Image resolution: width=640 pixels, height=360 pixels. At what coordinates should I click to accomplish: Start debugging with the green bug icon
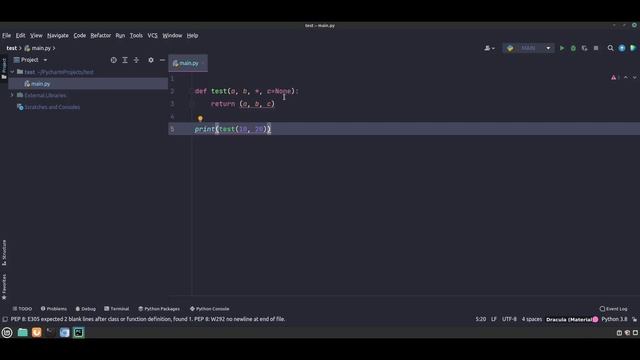573,48
